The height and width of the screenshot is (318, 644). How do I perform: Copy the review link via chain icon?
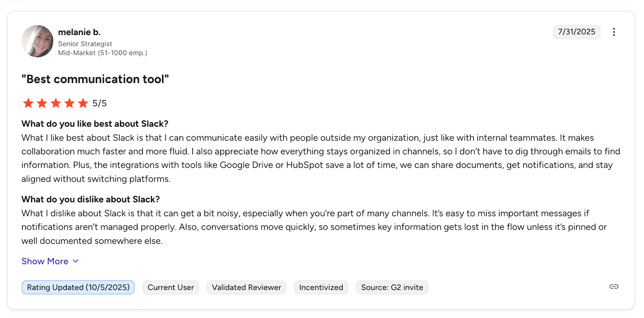point(614,287)
